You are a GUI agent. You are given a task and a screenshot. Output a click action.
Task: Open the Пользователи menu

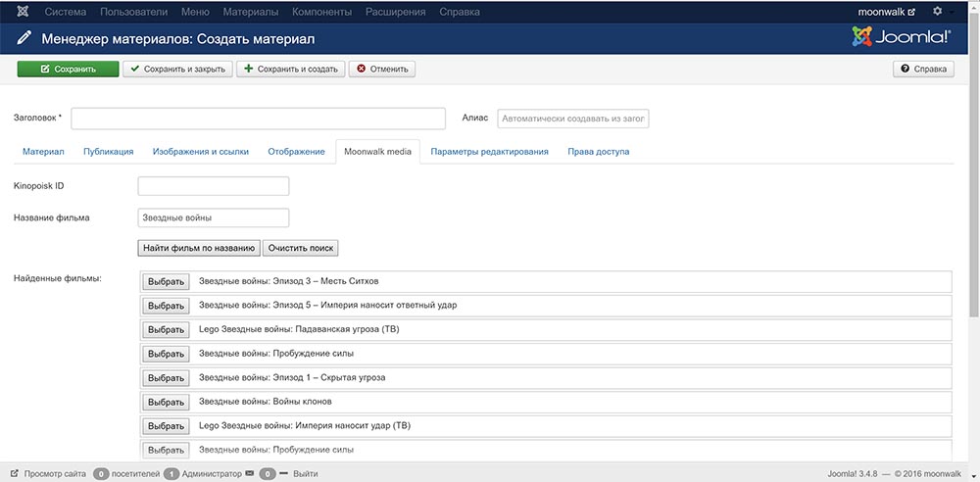coord(133,11)
